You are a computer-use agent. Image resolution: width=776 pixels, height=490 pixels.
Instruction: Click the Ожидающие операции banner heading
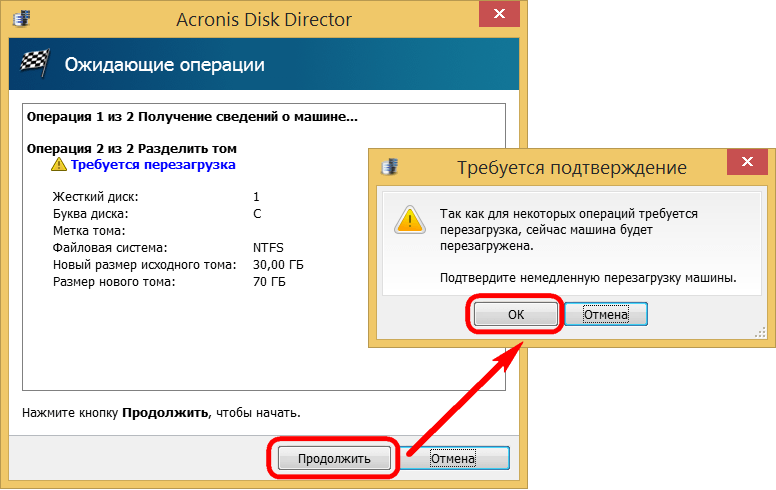tap(165, 66)
